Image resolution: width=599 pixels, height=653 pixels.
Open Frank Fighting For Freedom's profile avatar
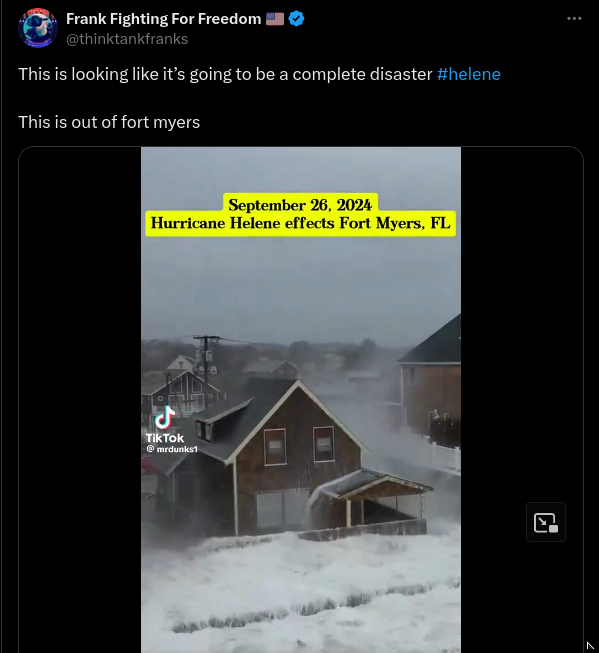point(38,28)
